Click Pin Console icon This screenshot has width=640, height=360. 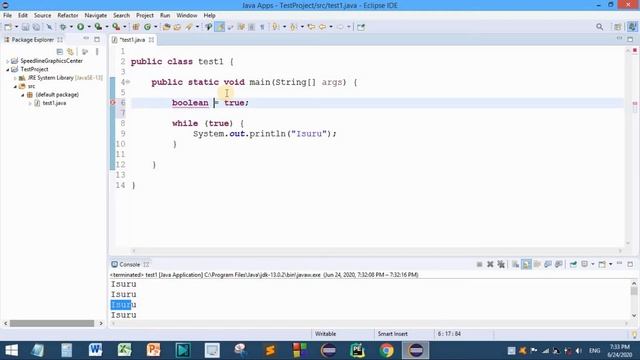pyautogui.click(x=573, y=264)
